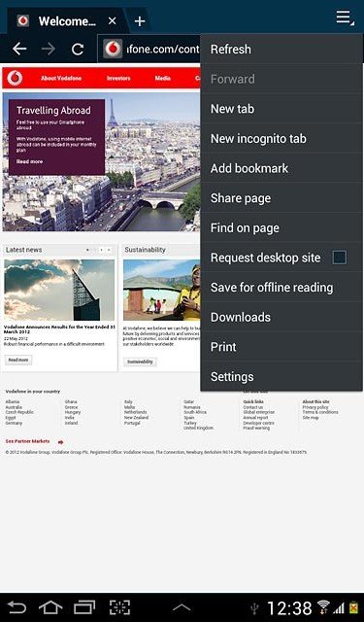Viewport: 364px width, 622px height.
Task: Tap the Android home button
Action: pos(50,607)
